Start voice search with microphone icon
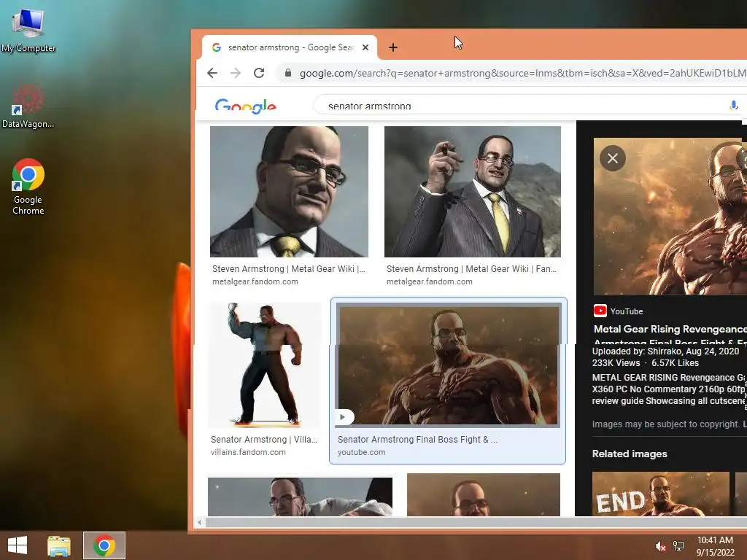 tap(734, 105)
